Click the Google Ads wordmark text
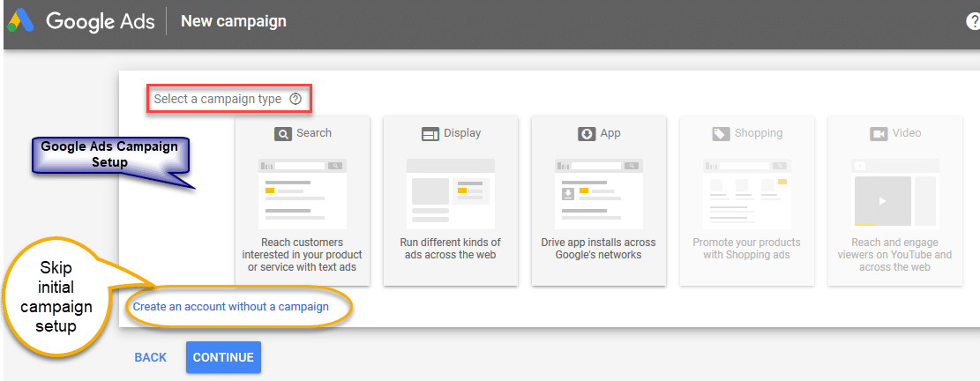The width and height of the screenshot is (980, 381). pyautogui.click(x=100, y=22)
